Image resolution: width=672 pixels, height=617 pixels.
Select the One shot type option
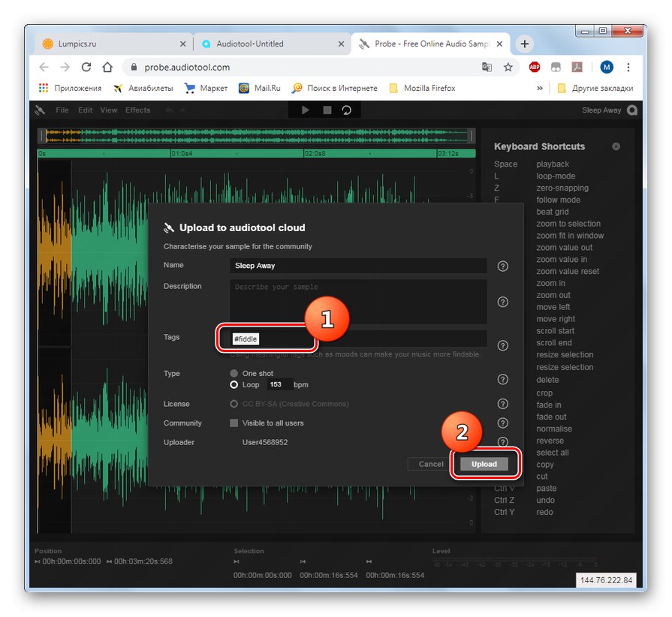pos(234,373)
